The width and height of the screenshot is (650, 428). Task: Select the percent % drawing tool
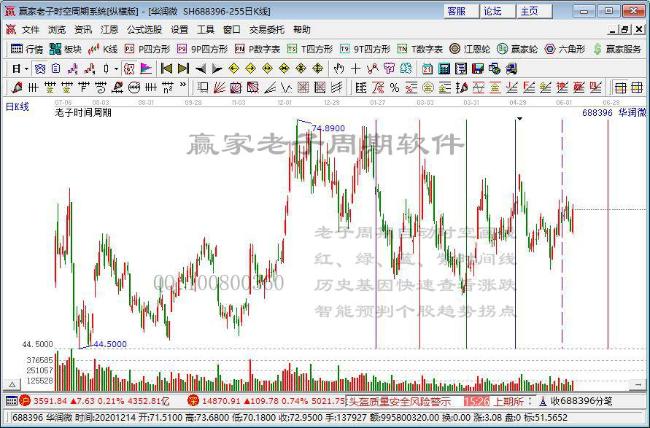click(x=394, y=88)
